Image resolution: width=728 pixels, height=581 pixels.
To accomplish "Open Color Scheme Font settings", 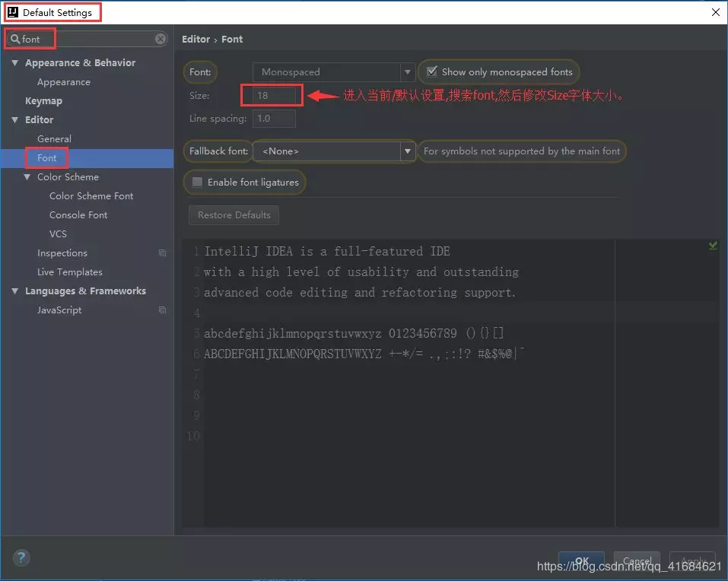I will coord(91,196).
